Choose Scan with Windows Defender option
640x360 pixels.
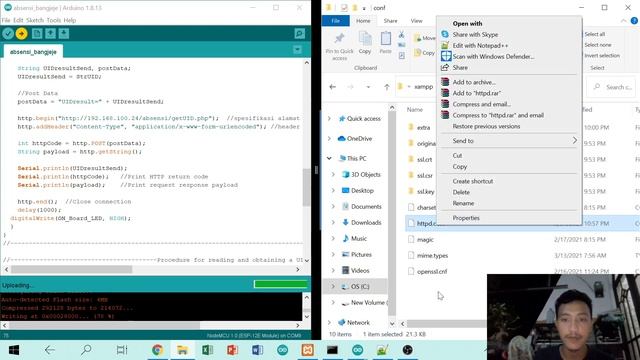tap(493, 57)
